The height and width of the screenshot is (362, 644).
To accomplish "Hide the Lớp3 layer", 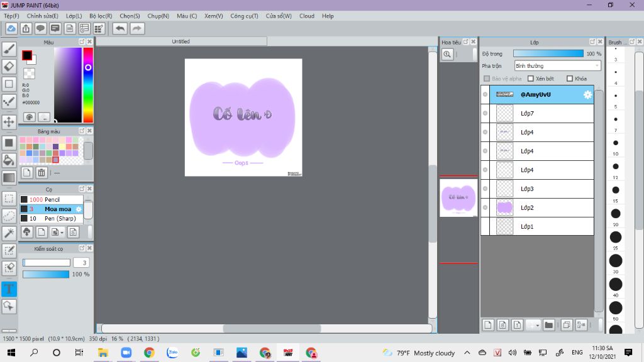I will point(485,189).
